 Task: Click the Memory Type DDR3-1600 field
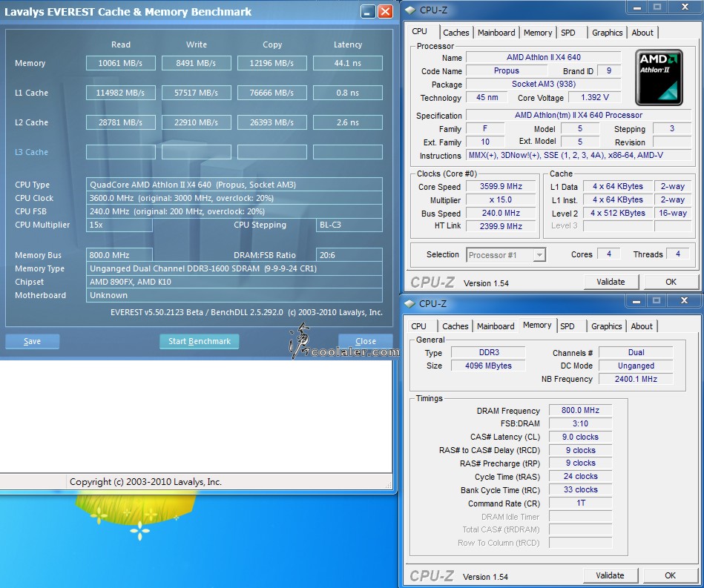[234, 268]
